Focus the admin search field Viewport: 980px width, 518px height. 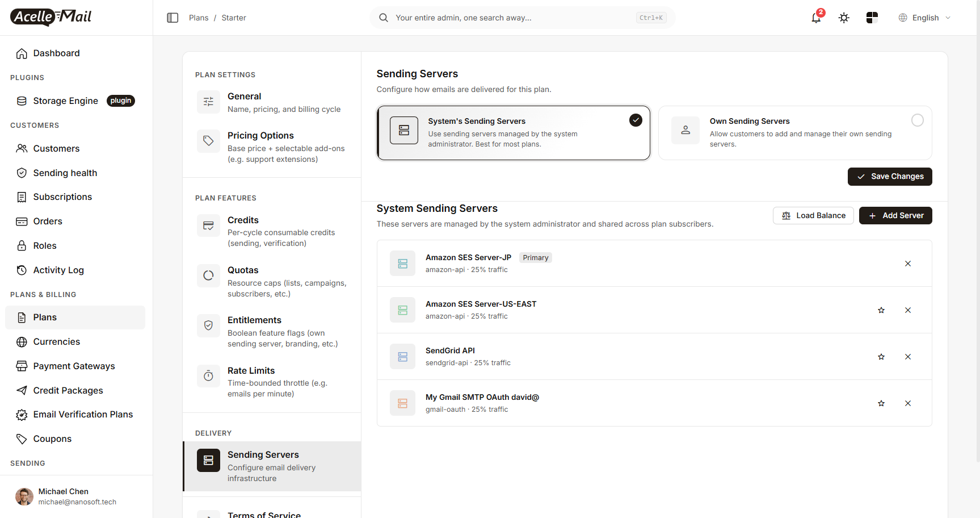tap(522, 18)
